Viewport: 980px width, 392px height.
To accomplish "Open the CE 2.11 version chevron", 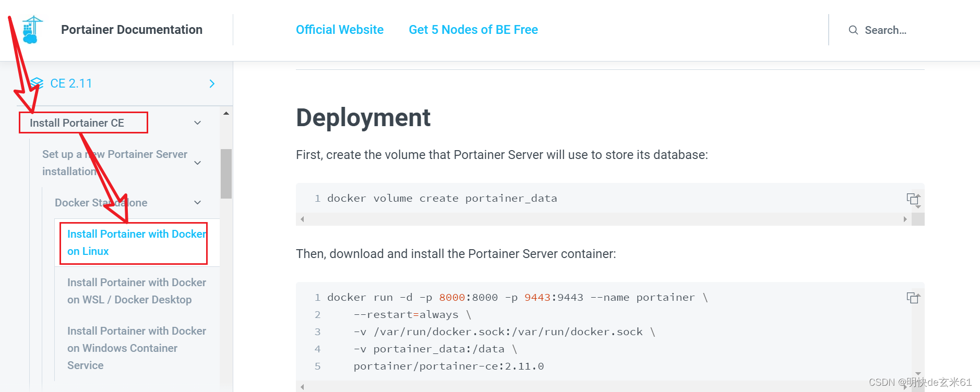I will [212, 84].
